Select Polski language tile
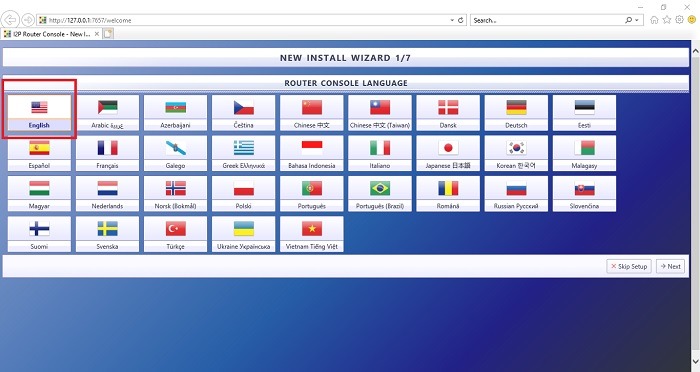 click(x=244, y=193)
